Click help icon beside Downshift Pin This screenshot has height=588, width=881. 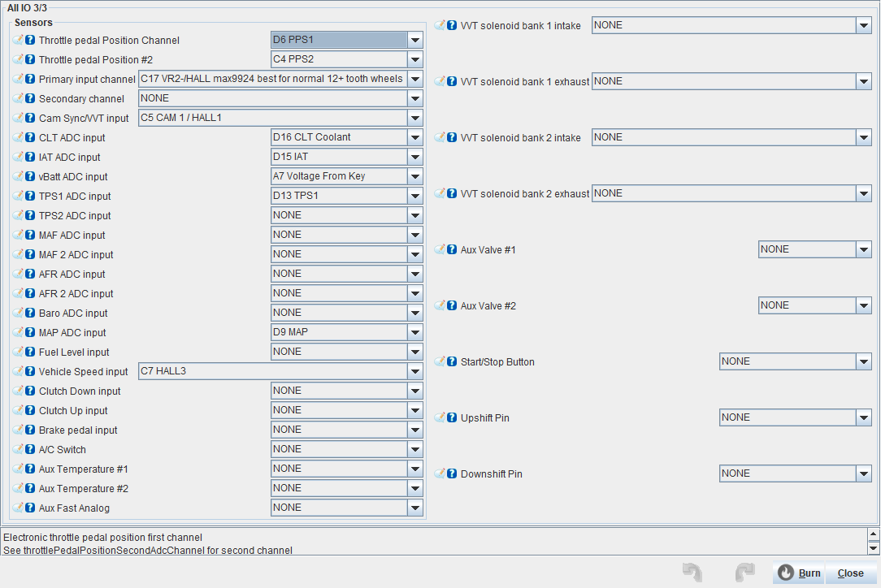coord(452,473)
